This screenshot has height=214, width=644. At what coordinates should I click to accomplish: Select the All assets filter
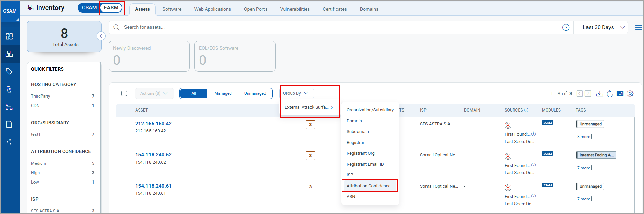[194, 93]
